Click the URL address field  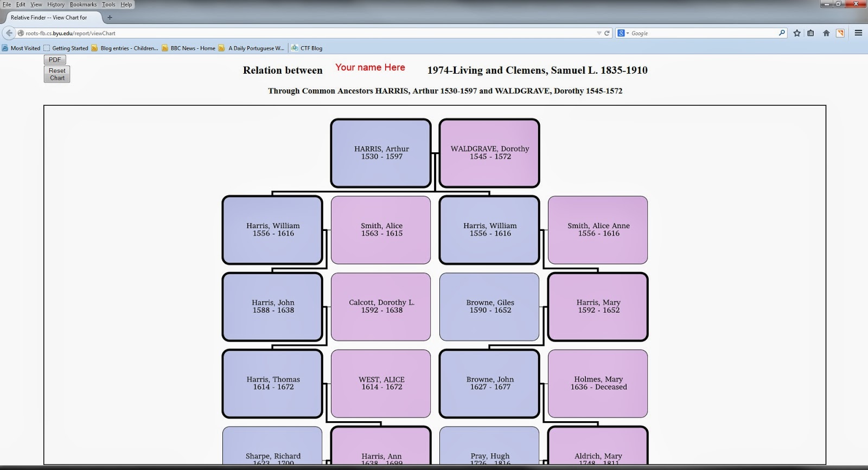click(x=309, y=33)
